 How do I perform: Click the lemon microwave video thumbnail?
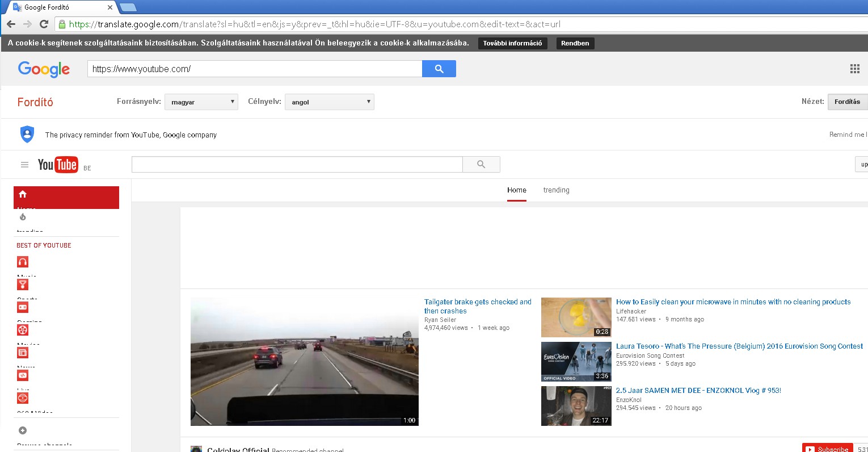(x=576, y=317)
